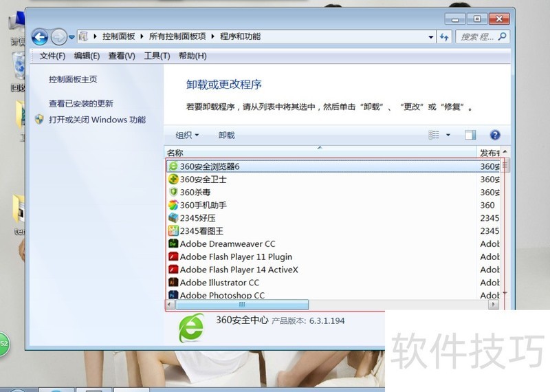The image size is (550, 392).
Task: Open the view options dropdown arrow
Action: 448,135
